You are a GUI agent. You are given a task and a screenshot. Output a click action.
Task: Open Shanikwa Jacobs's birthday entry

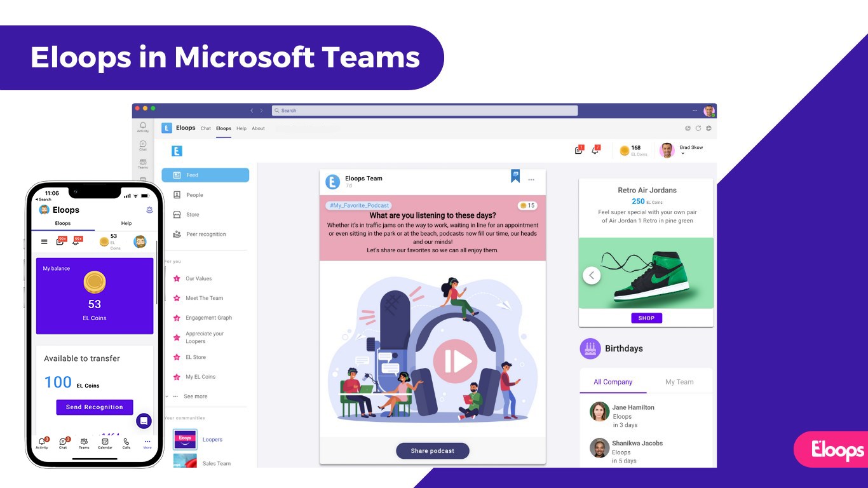pyautogui.click(x=646, y=452)
